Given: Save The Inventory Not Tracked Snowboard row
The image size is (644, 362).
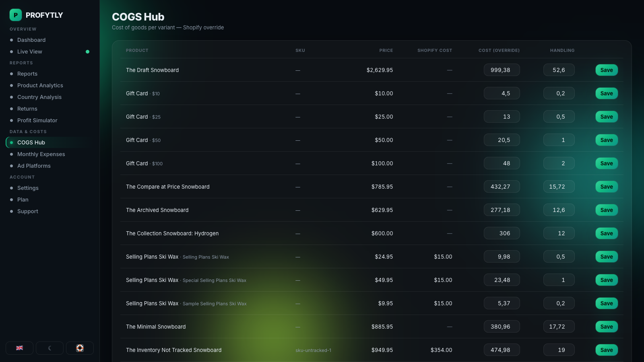Looking at the screenshot, I should click(607, 350).
